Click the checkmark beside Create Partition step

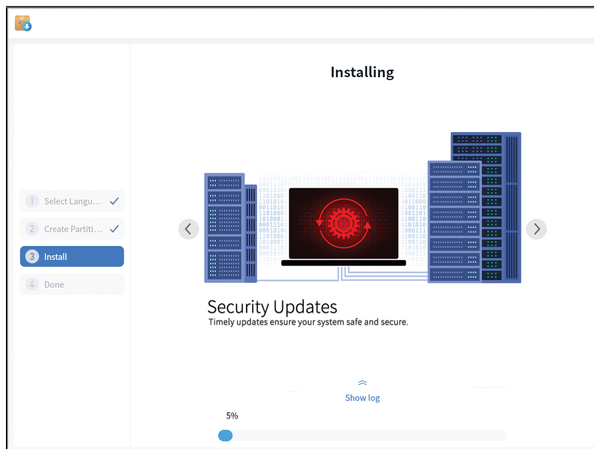(114, 229)
